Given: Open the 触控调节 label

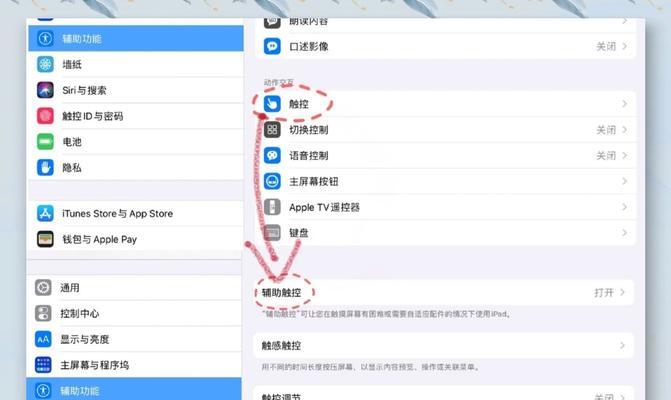Looking at the screenshot, I should point(281,396).
